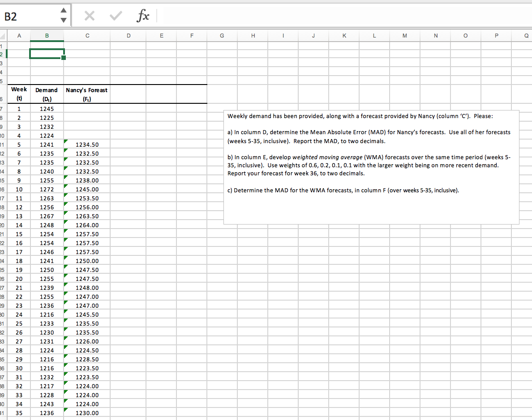The height and width of the screenshot is (420, 532).
Task: Click the Name Box down arrow
Action: click(x=64, y=20)
